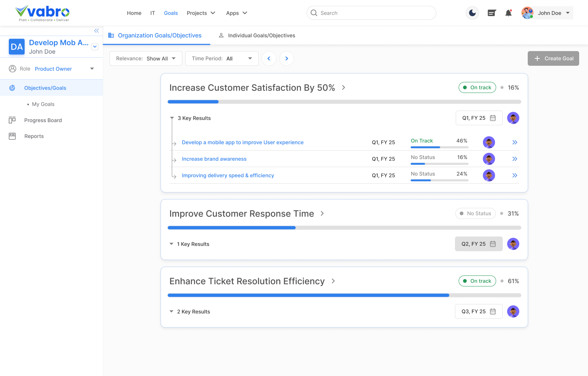Image resolution: width=588 pixels, height=376 pixels.
Task: Collapse the left sidebar with the double-chevron
Action: (x=97, y=31)
